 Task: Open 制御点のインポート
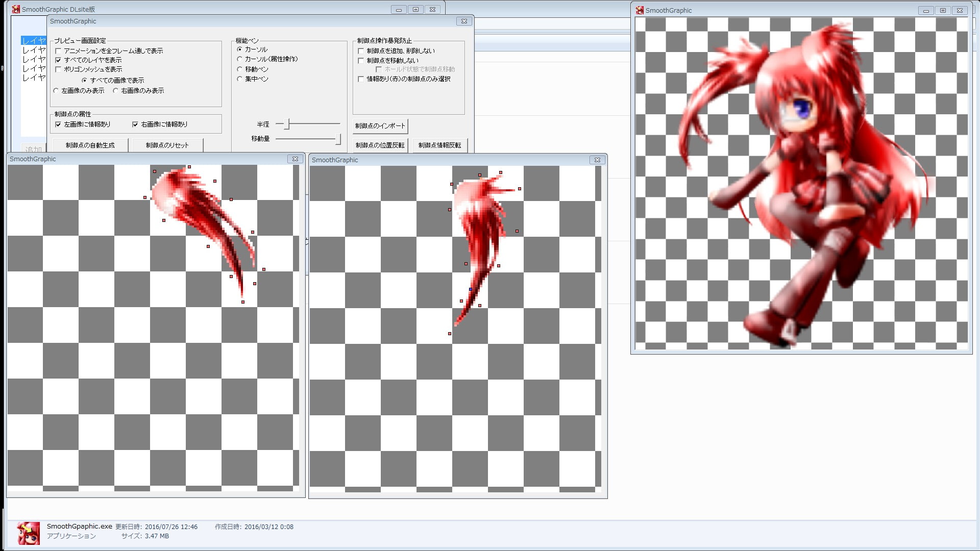379,126
